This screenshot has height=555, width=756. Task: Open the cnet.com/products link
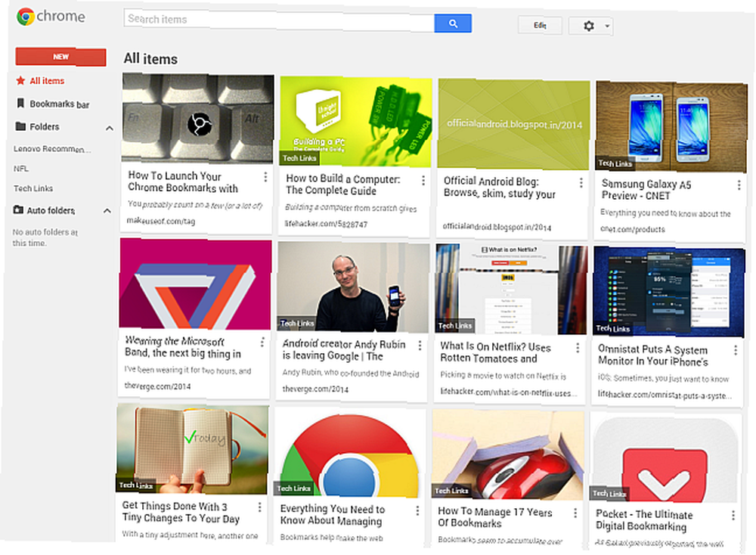point(633,229)
